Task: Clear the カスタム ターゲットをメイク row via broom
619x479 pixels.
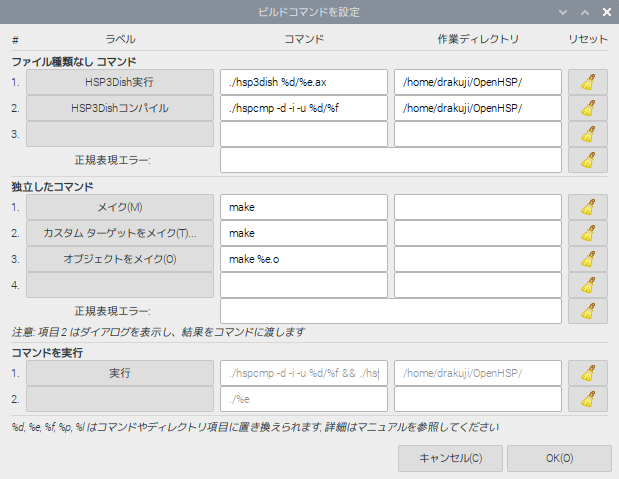Action: coord(588,233)
